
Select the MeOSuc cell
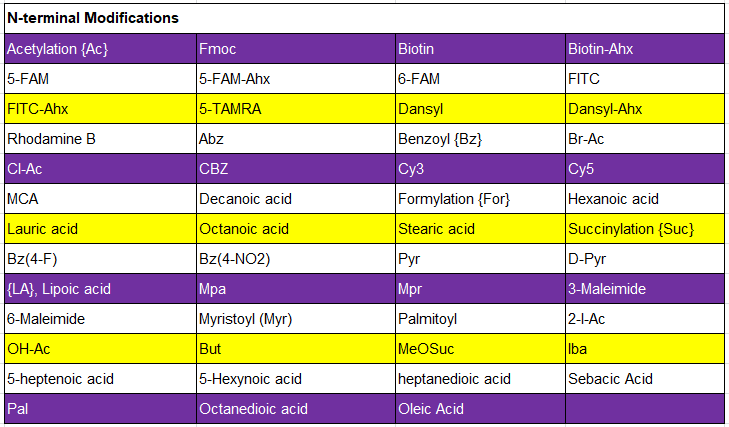point(478,349)
